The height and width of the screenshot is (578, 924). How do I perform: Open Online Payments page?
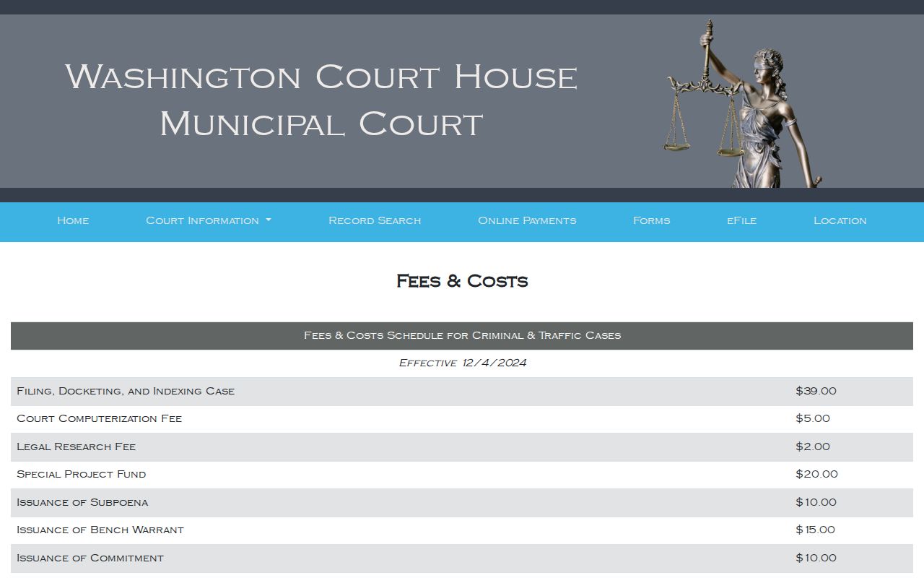(527, 220)
